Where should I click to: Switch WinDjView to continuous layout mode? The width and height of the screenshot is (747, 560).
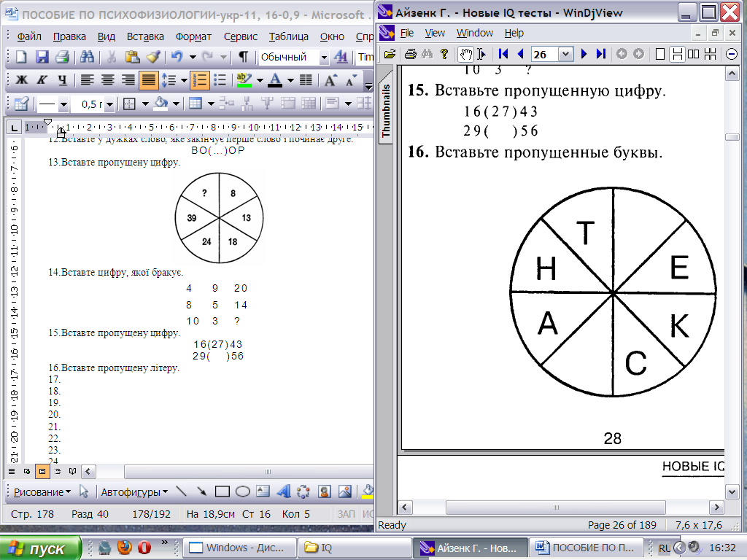point(676,54)
